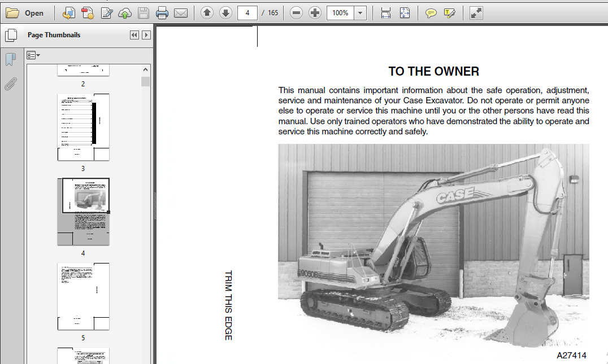
Task: Open the zoom level dropdown arrow
Action: [x=361, y=13]
